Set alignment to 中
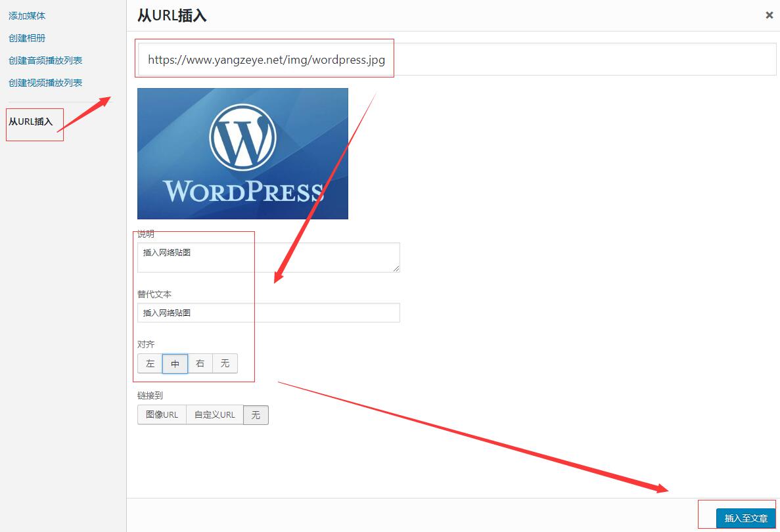The height and width of the screenshot is (532, 780). 175,364
